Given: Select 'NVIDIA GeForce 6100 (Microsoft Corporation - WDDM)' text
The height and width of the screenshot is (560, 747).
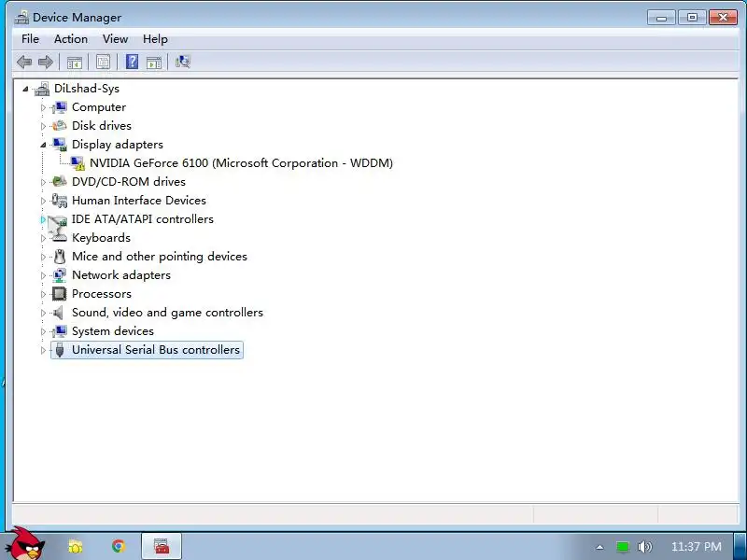Looking at the screenshot, I should [x=241, y=162].
